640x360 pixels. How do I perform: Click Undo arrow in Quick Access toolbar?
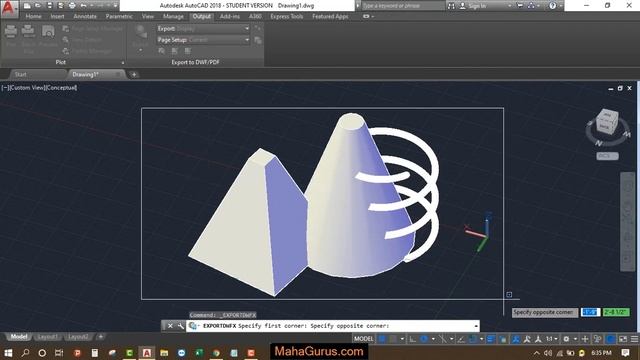click(x=83, y=6)
